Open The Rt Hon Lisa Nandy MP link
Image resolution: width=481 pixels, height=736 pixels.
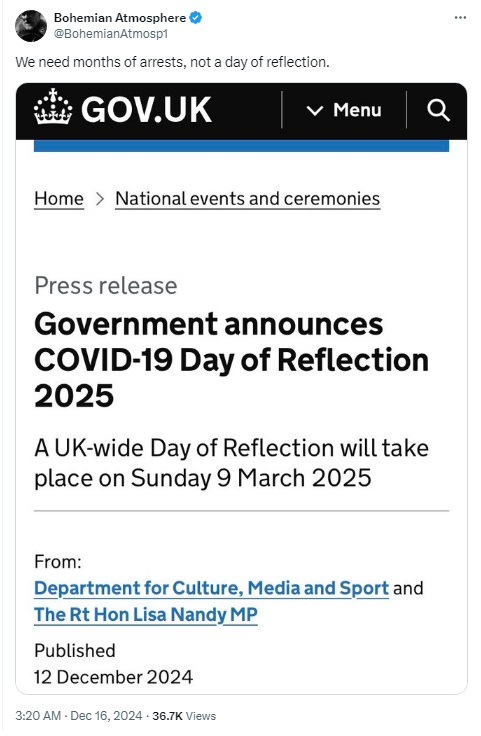[x=145, y=614]
